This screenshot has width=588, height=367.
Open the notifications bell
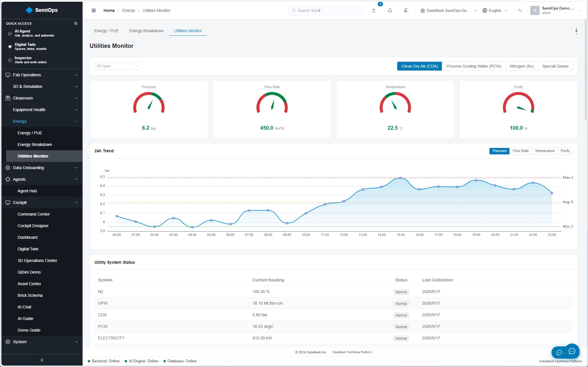point(390,10)
